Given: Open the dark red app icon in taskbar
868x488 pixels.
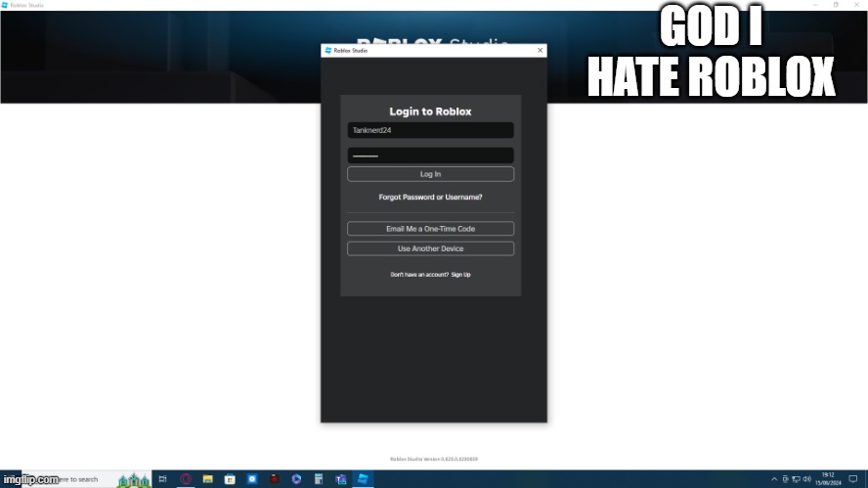Looking at the screenshot, I should click(274, 479).
